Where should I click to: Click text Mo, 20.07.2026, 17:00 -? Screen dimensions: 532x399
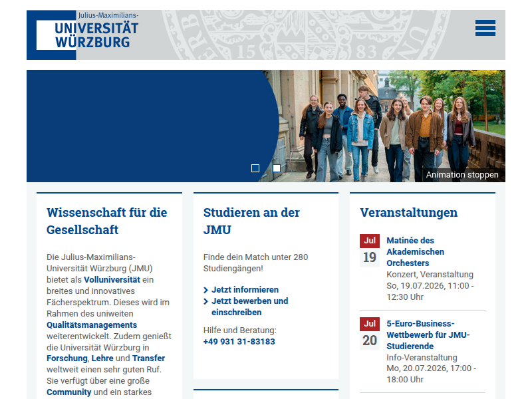pyautogui.click(x=431, y=368)
